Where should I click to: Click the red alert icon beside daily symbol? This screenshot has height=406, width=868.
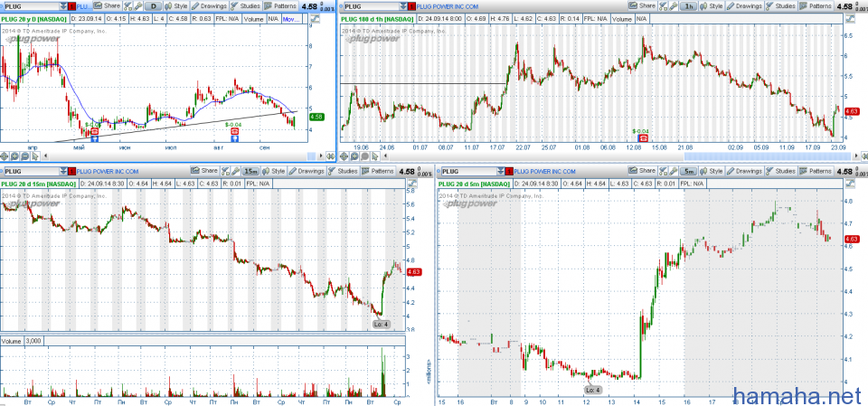72,6
